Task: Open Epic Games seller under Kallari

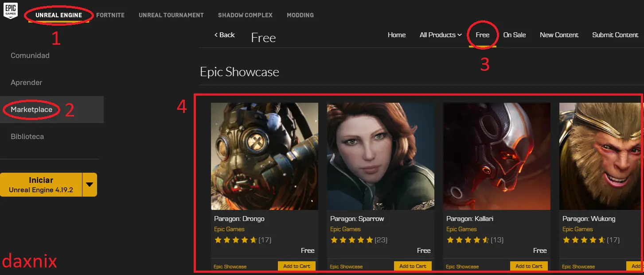Action: click(461, 229)
